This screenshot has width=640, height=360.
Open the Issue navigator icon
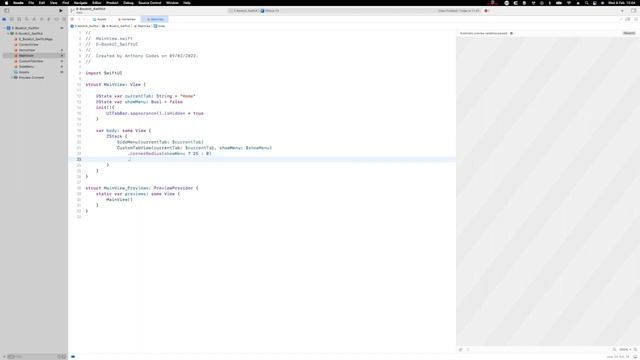pos(34,19)
